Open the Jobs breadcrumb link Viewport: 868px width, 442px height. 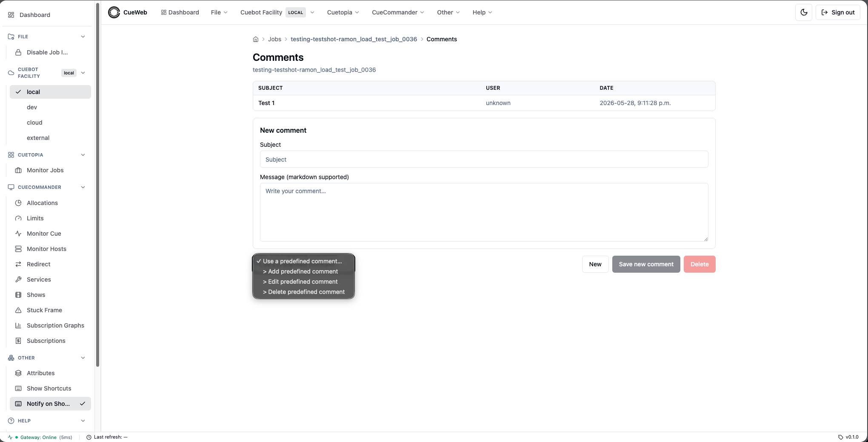coord(274,39)
